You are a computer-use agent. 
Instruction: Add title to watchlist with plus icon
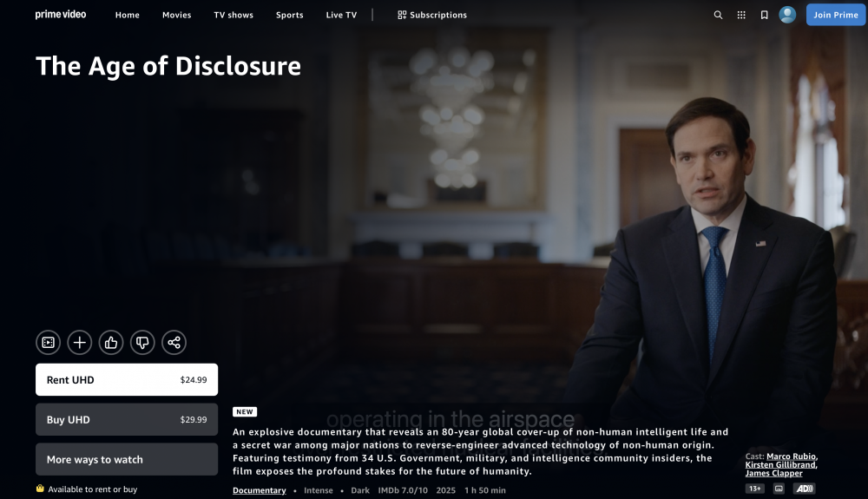[x=80, y=343]
